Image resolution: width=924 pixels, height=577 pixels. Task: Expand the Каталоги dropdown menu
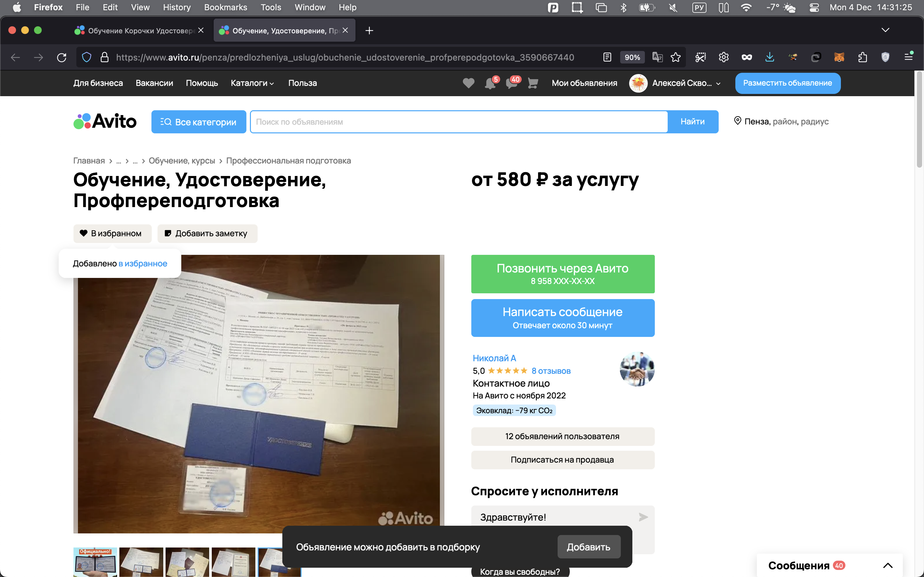point(252,83)
